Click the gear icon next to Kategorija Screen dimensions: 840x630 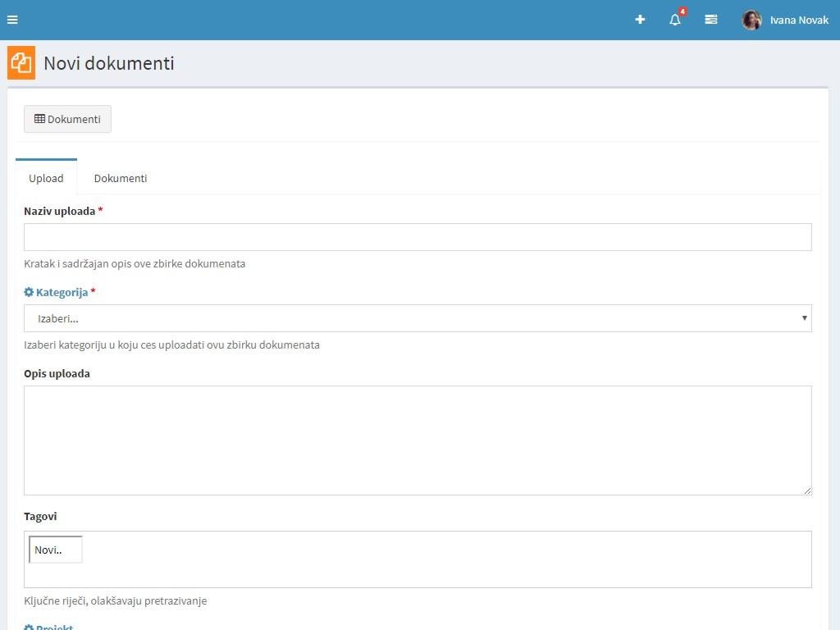click(29, 292)
